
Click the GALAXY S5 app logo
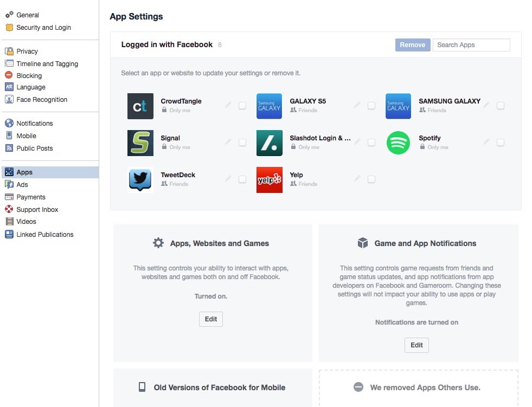pyautogui.click(x=269, y=106)
